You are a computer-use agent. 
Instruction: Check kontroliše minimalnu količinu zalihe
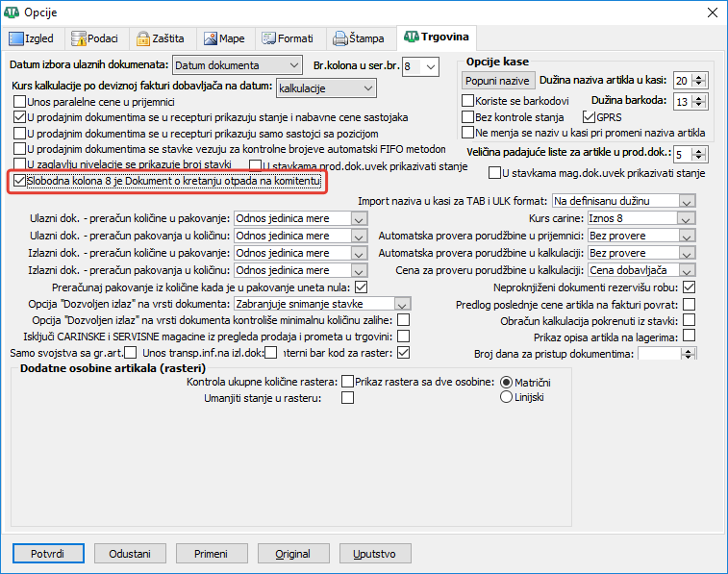point(404,320)
